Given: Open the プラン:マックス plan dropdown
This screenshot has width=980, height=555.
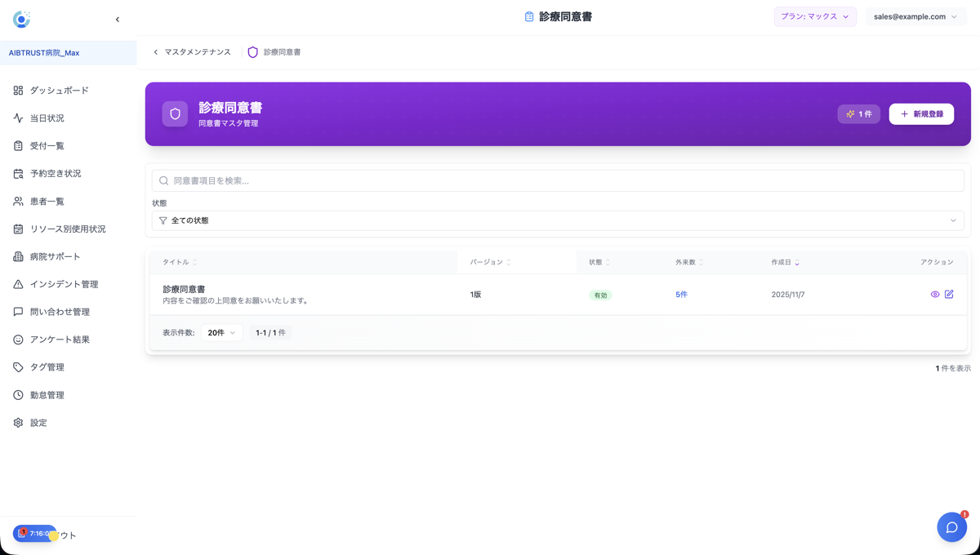Looking at the screenshot, I should (x=815, y=16).
